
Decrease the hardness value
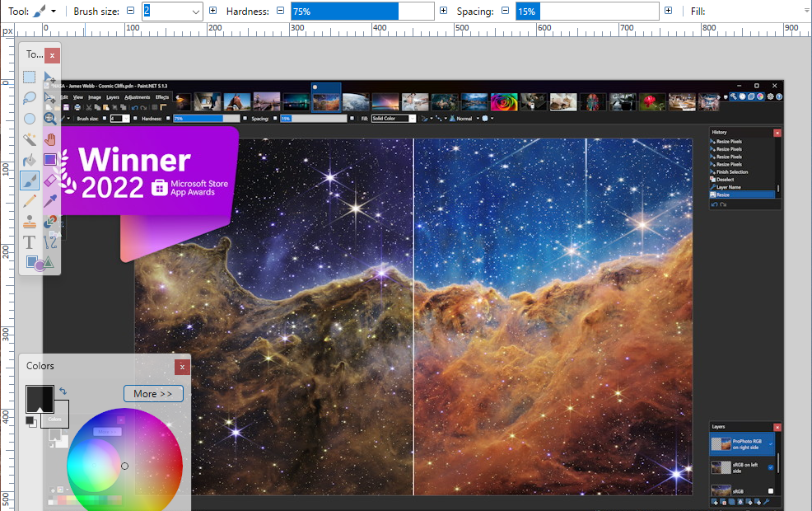click(280, 11)
